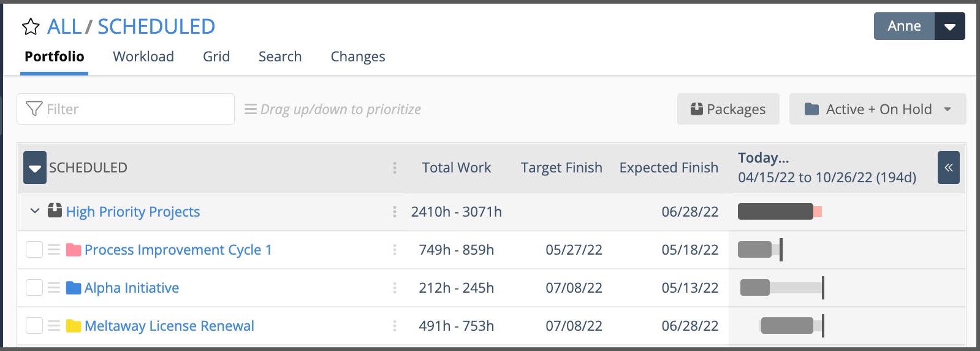Click the High Priority Projects package icon
This screenshot has width=980, height=351.
(55, 211)
